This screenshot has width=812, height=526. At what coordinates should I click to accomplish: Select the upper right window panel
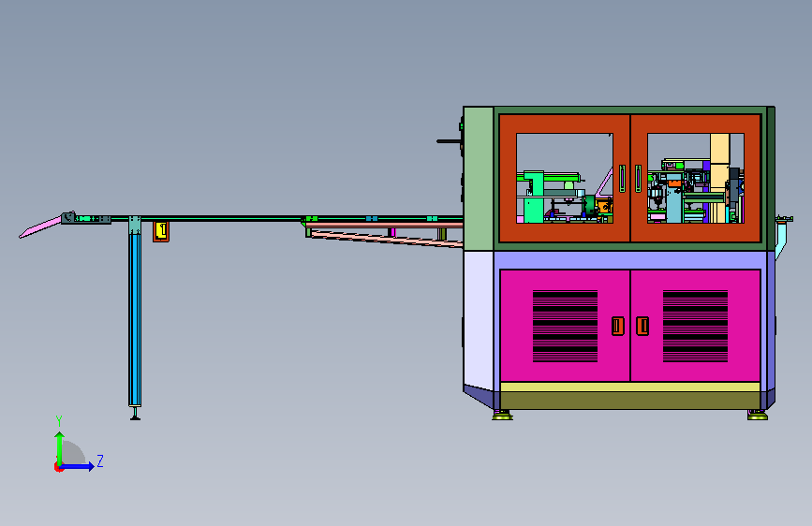(696, 178)
